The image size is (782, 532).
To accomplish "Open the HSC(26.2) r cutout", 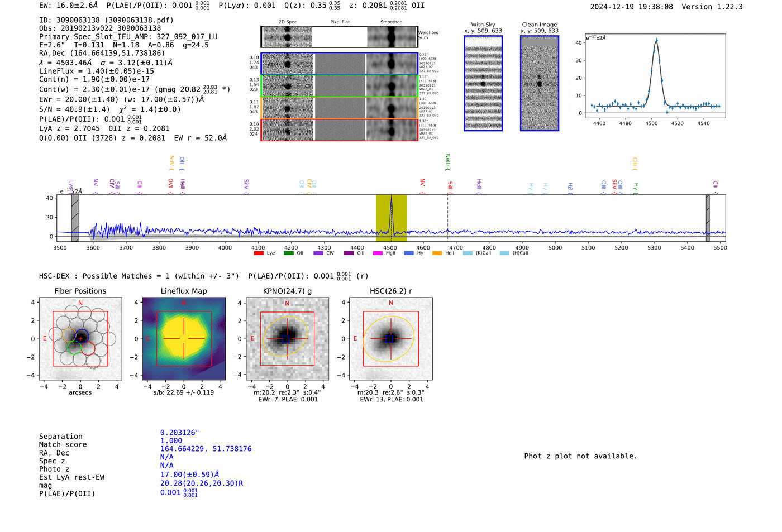I will (x=390, y=339).
